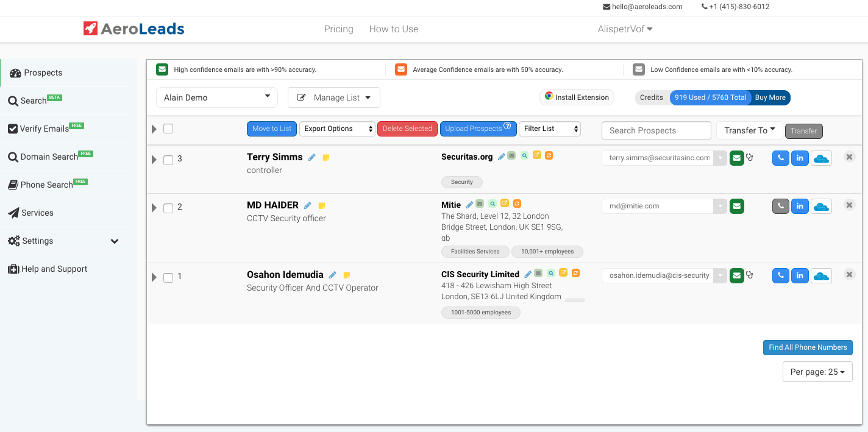Screen dimensions: 868x432
Task: Open Verify Emails in sidebar
Action: (64, 129)
